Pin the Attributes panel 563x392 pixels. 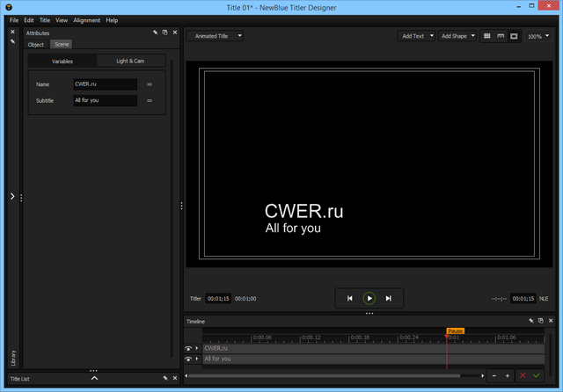click(155, 33)
